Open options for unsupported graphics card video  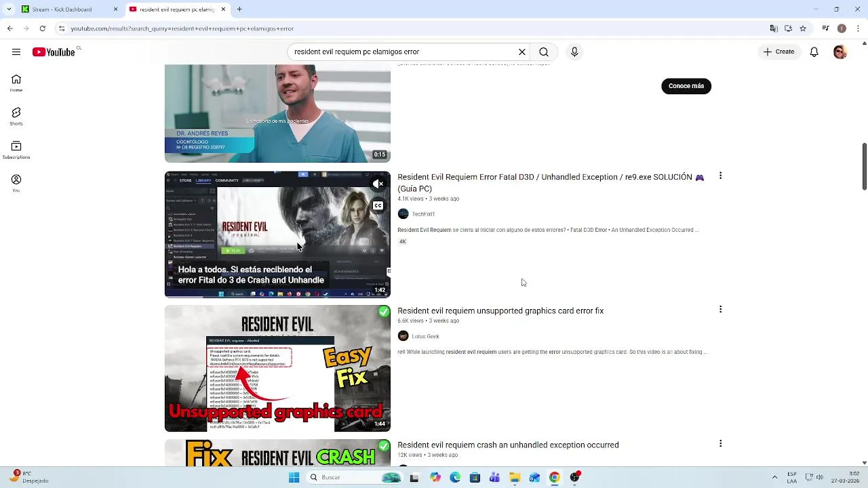point(720,310)
